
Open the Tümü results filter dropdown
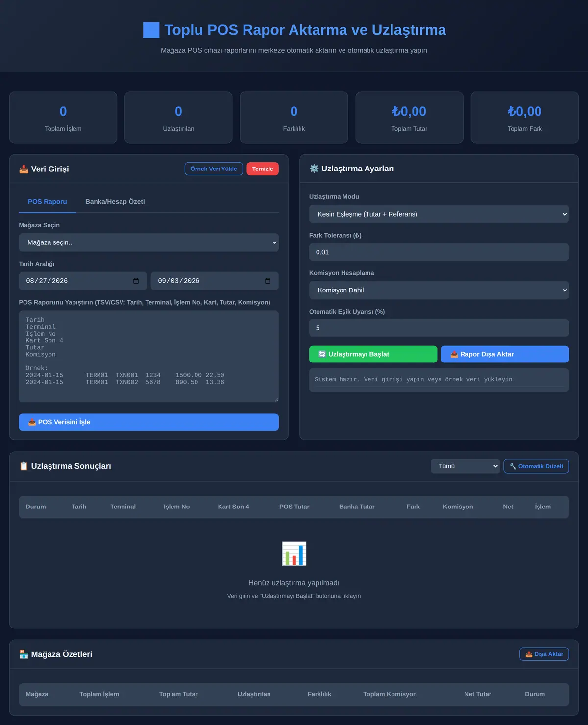click(x=465, y=466)
